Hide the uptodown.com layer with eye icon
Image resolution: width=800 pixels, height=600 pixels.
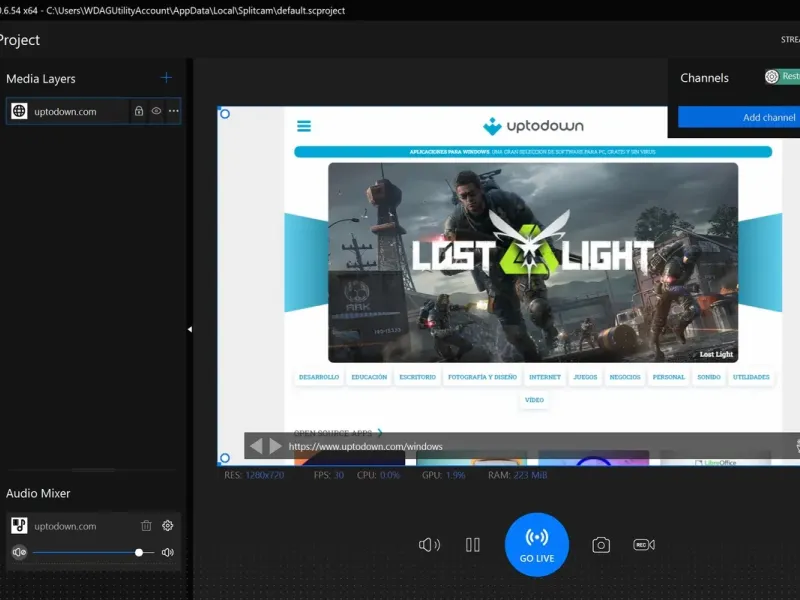point(156,111)
